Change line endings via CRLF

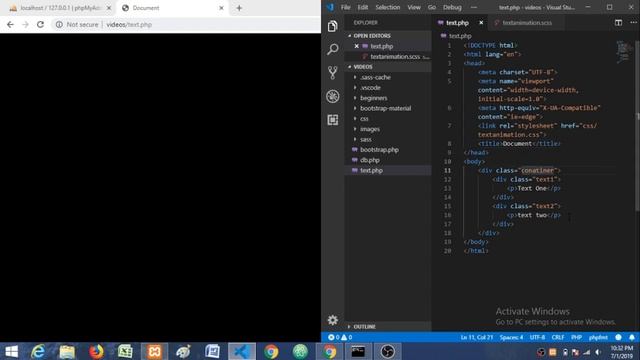[x=558, y=338]
